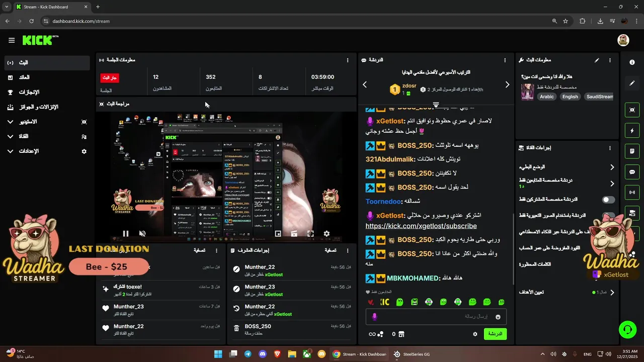Expand the الوضع البطيء (slow mode) option
The height and width of the screenshot is (362, 644).
[x=612, y=167]
